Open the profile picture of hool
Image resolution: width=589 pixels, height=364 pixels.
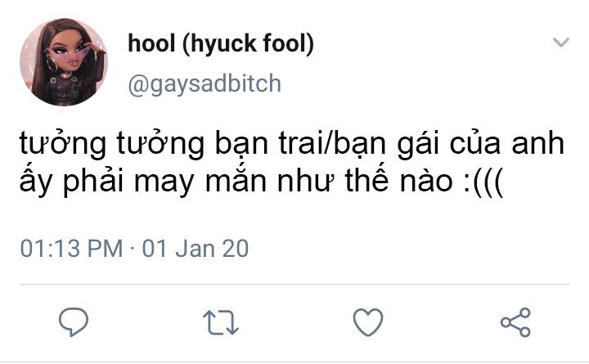[x=64, y=62]
